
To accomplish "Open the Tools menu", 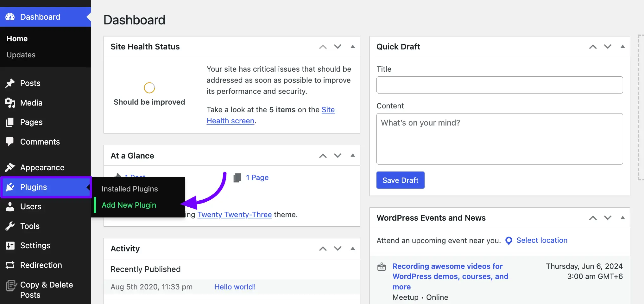I will click(45, 226).
